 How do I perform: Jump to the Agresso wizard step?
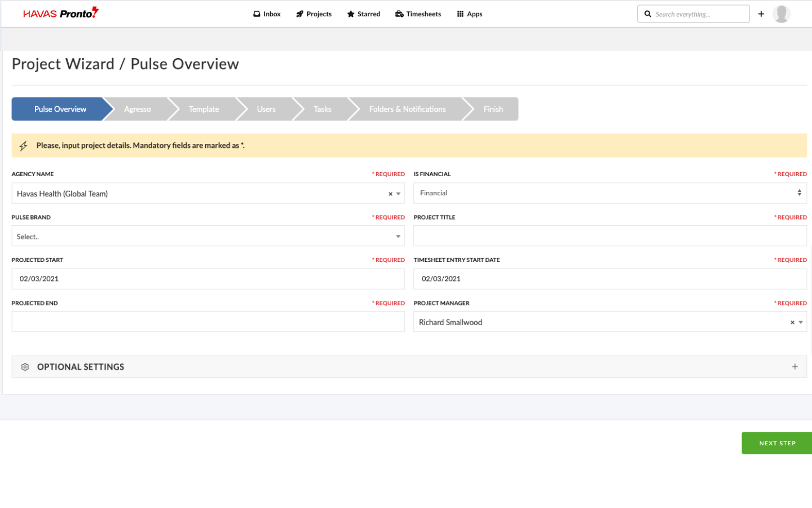[138, 109]
